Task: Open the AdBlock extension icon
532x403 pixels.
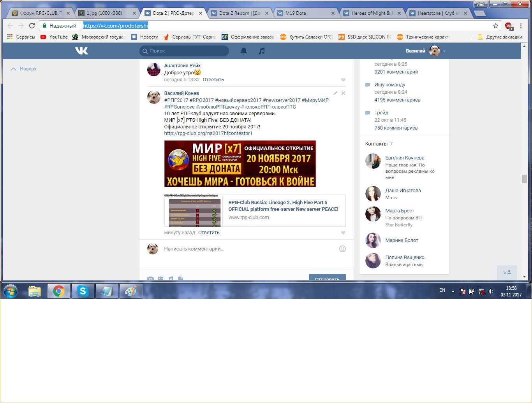Action: coord(509,26)
